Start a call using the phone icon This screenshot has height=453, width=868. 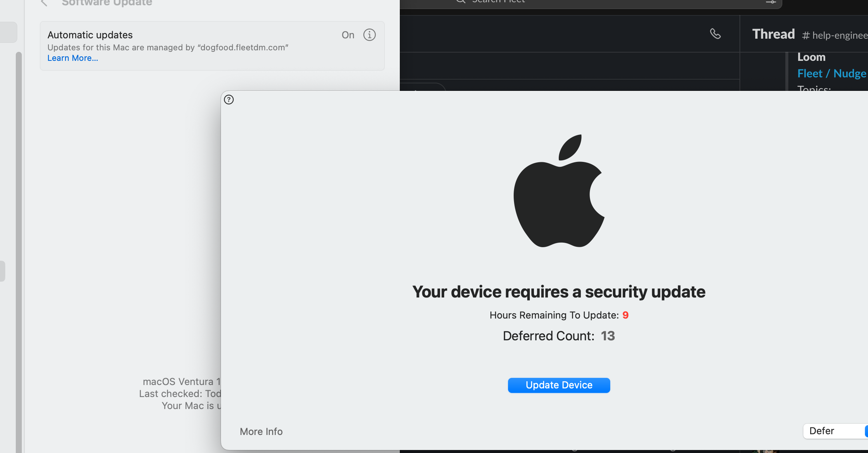pos(716,34)
